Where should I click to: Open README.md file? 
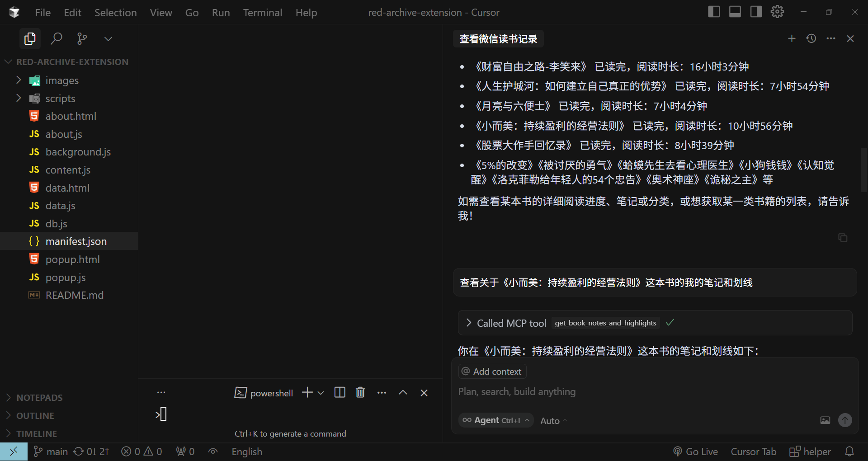[x=69, y=295]
